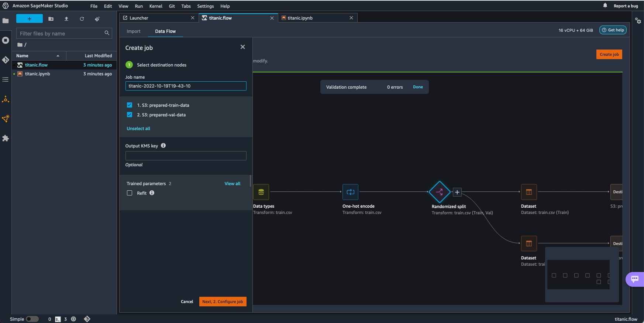
Task: Enable the Refit checkbox
Action: click(x=130, y=193)
